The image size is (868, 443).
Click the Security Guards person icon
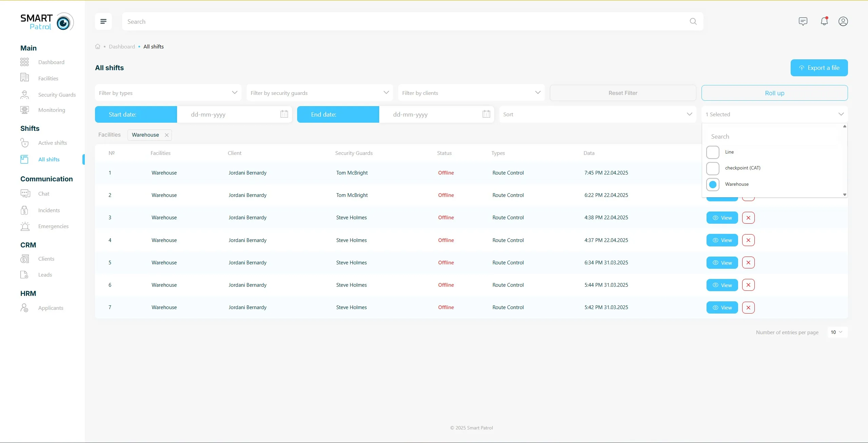click(x=24, y=95)
